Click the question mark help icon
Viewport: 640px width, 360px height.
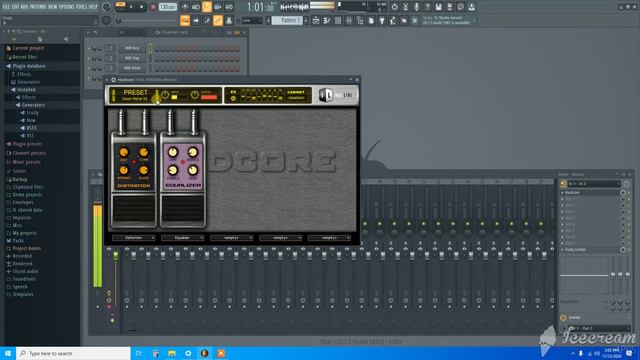[427, 7]
